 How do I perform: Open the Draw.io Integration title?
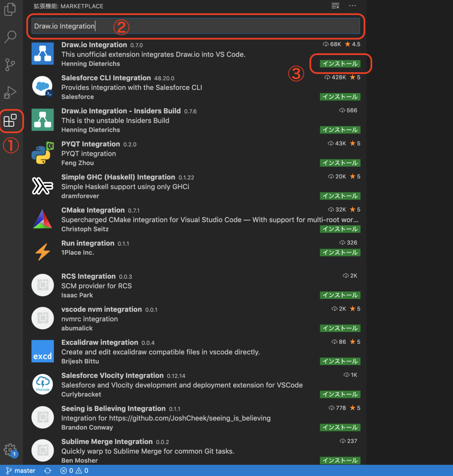click(94, 45)
